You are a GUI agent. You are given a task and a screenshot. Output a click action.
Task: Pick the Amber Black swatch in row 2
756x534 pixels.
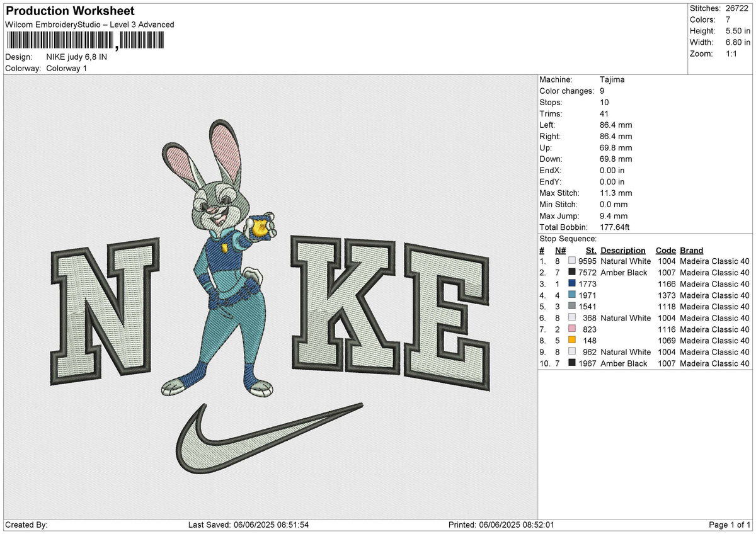tap(572, 273)
